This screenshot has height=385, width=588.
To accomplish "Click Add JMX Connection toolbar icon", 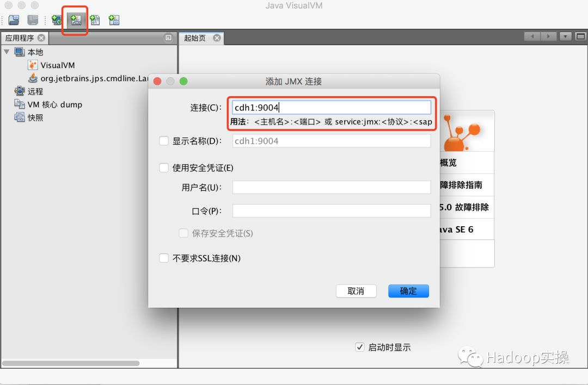I will 76,20.
